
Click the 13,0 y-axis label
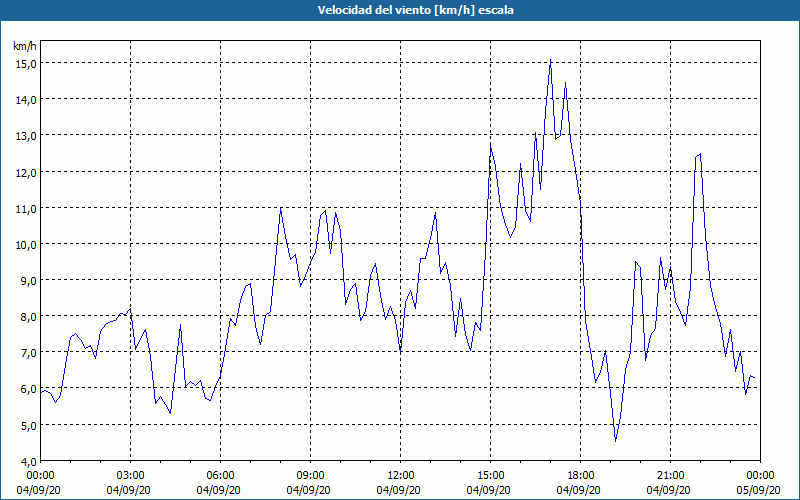27,136
